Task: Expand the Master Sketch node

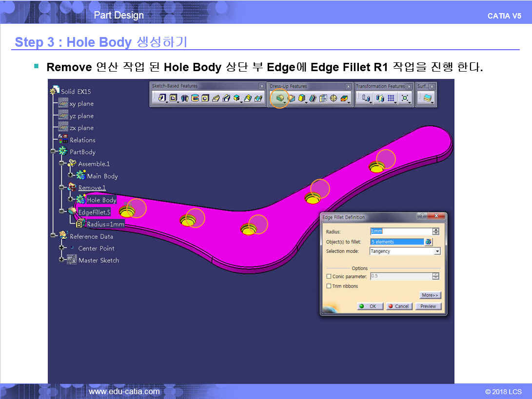Action: [x=62, y=260]
